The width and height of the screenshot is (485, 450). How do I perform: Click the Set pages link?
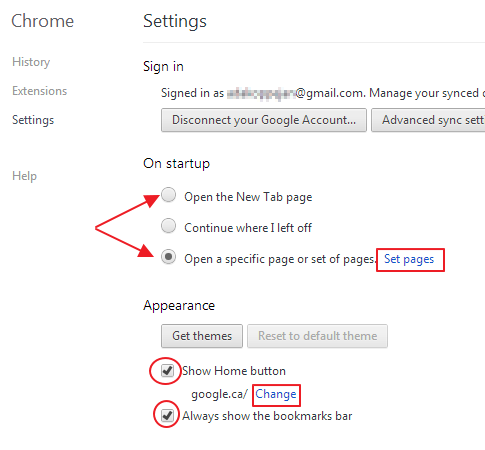[409, 259]
